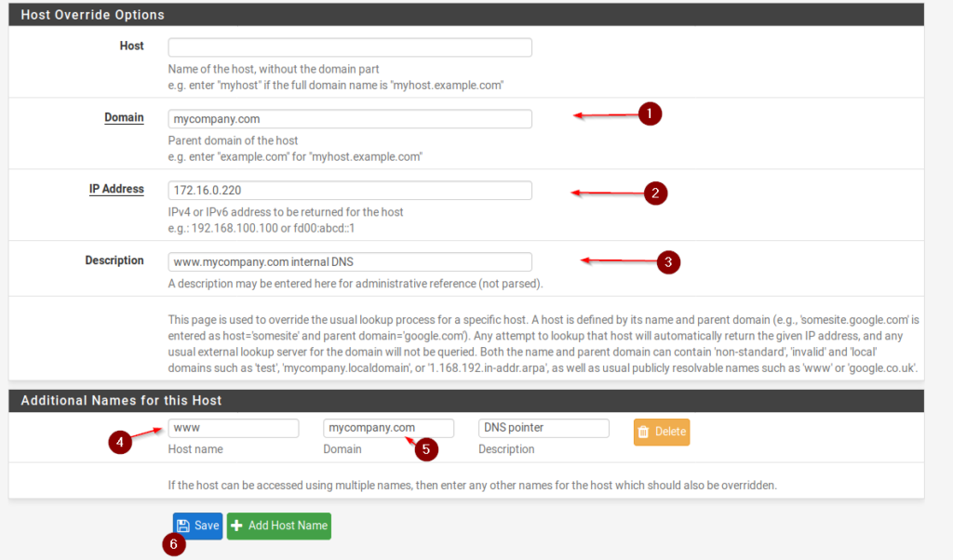This screenshot has height=560, width=953.
Task: Click the Description label in the additional names row
Action: (506, 449)
